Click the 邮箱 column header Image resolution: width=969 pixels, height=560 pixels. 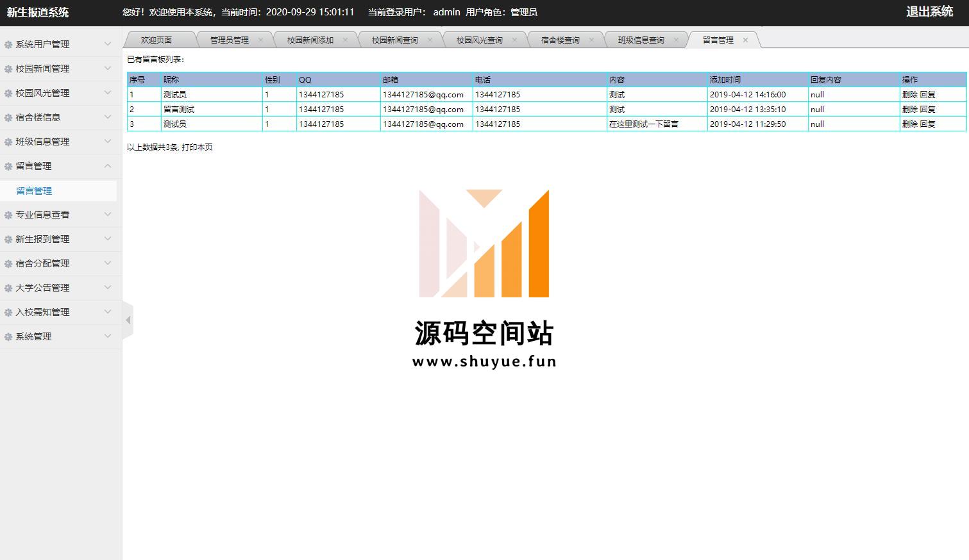[426, 79]
